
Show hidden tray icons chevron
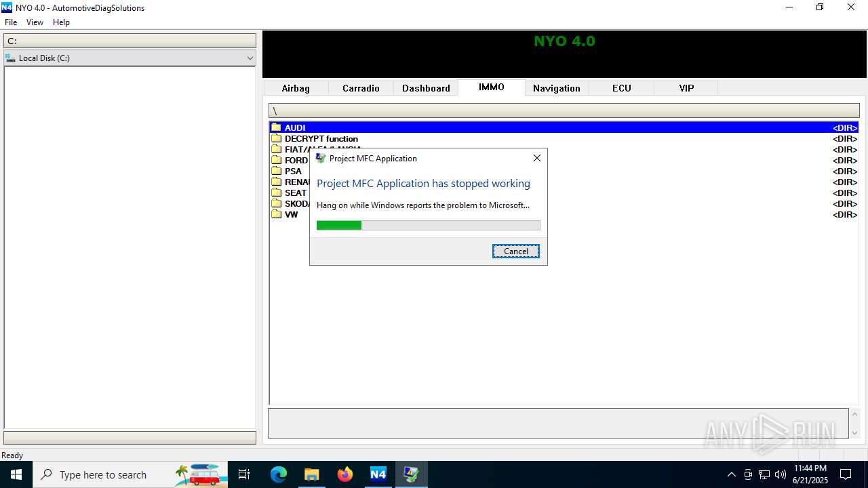click(x=732, y=474)
